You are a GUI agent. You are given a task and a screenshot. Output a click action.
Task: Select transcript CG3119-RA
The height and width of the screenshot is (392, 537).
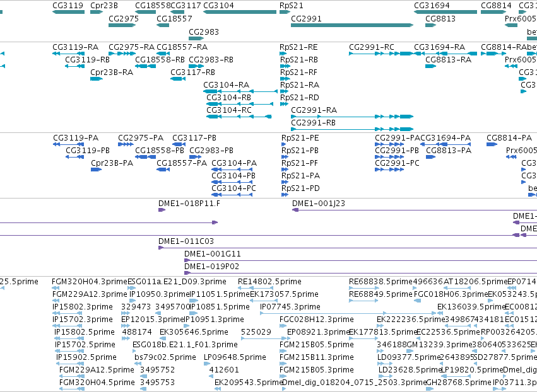click(x=69, y=54)
